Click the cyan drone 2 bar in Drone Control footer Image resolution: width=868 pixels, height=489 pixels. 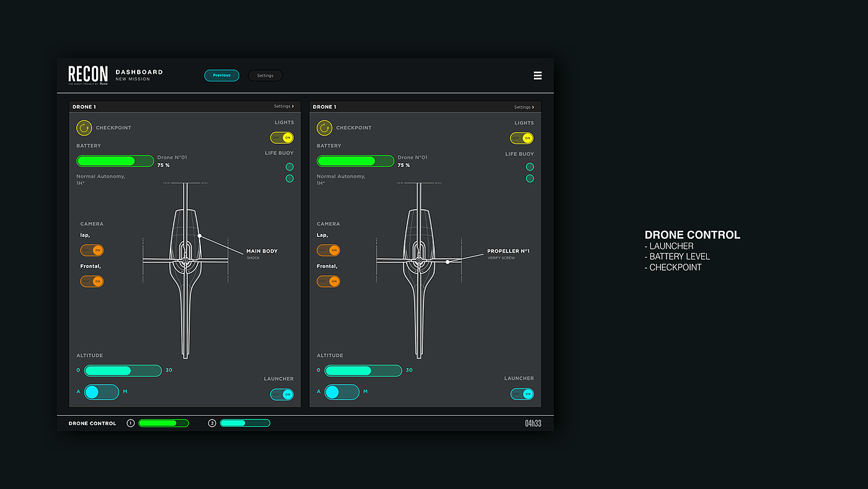(x=245, y=423)
